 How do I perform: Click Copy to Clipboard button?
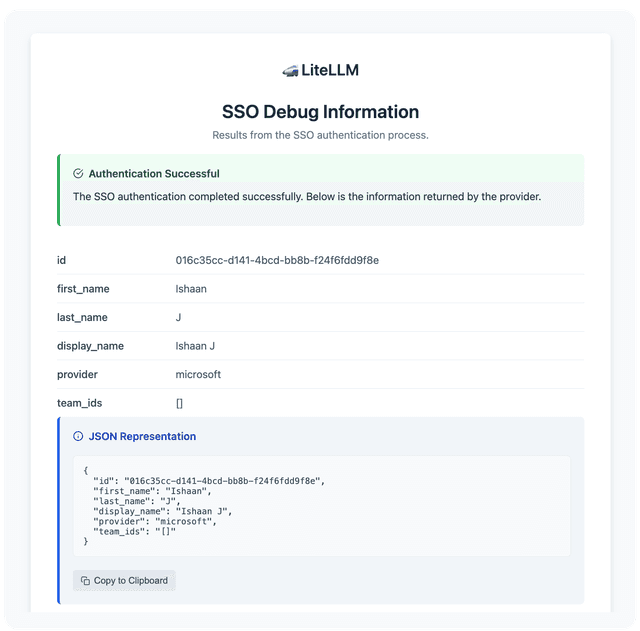click(124, 580)
